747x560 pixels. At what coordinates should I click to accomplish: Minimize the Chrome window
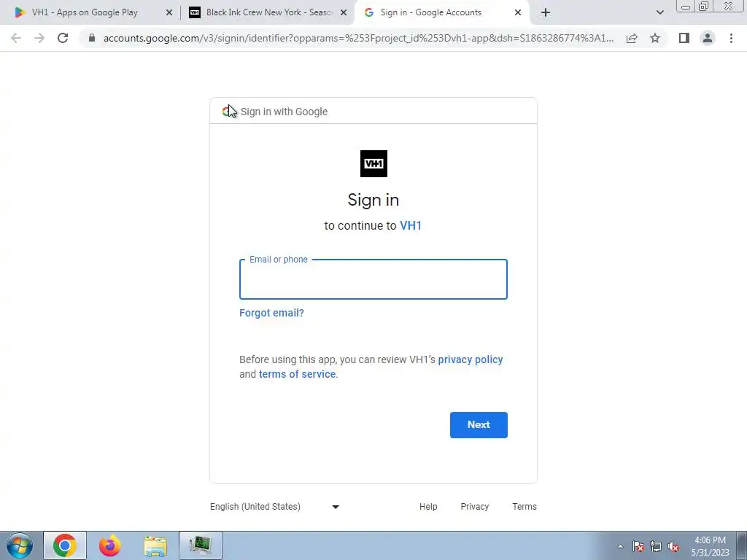click(686, 6)
